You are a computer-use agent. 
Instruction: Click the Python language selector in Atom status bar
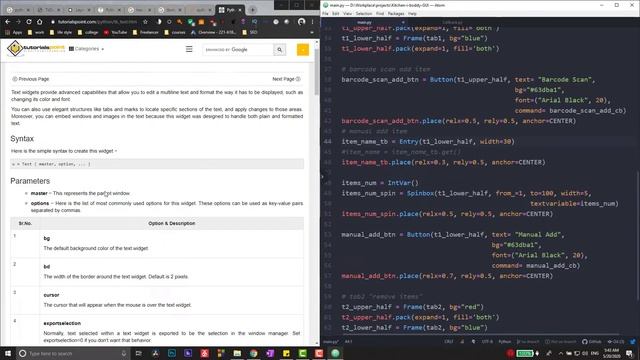click(x=504, y=342)
